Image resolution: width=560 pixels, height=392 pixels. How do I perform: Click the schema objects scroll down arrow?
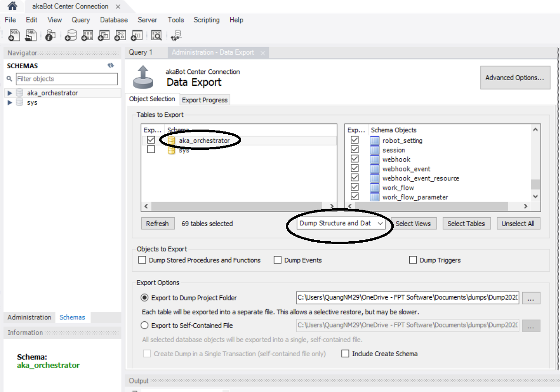tap(535, 196)
